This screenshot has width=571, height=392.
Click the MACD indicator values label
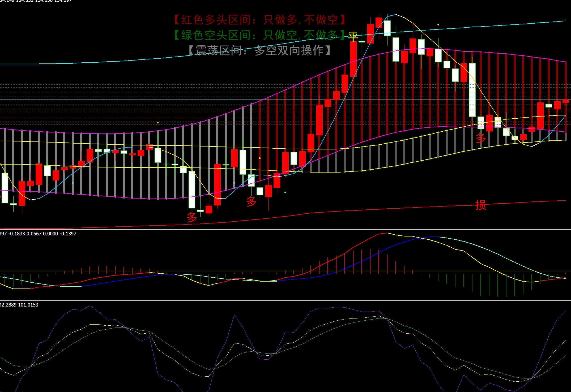click(x=38, y=234)
